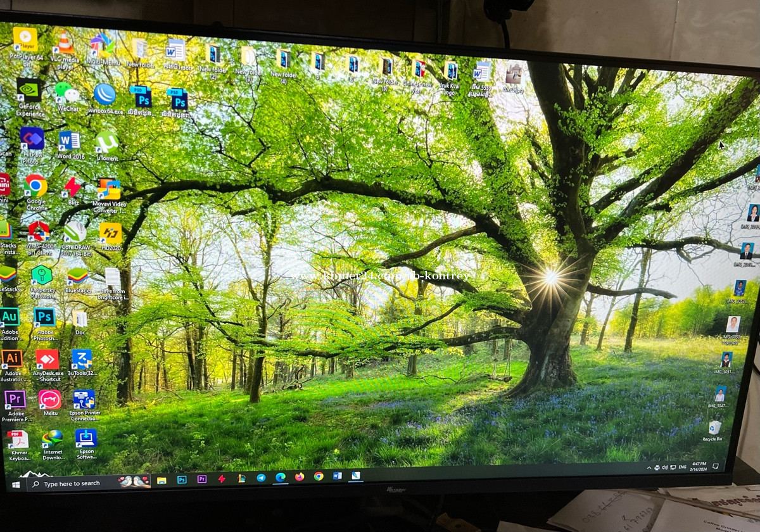The height and width of the screenshot is (532, 760).
Task: Select the 'save from brightcore' text file
Action: point(113,284)
